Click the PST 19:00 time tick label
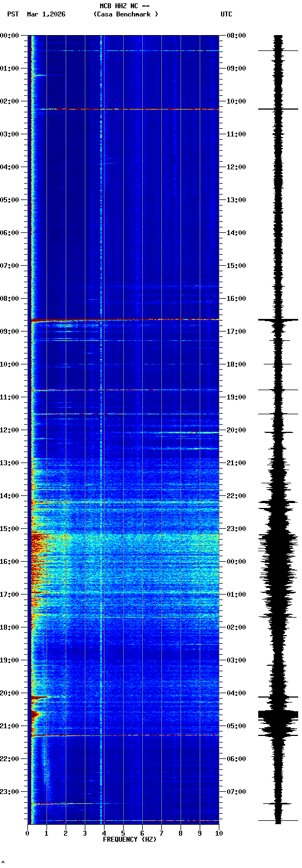 (9, 660)
